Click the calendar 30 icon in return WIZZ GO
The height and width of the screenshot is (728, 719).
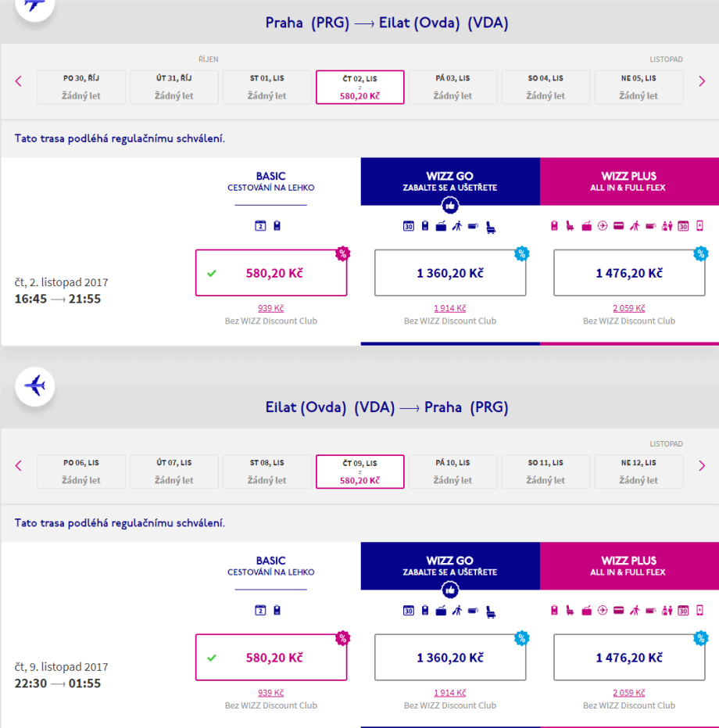408,611
